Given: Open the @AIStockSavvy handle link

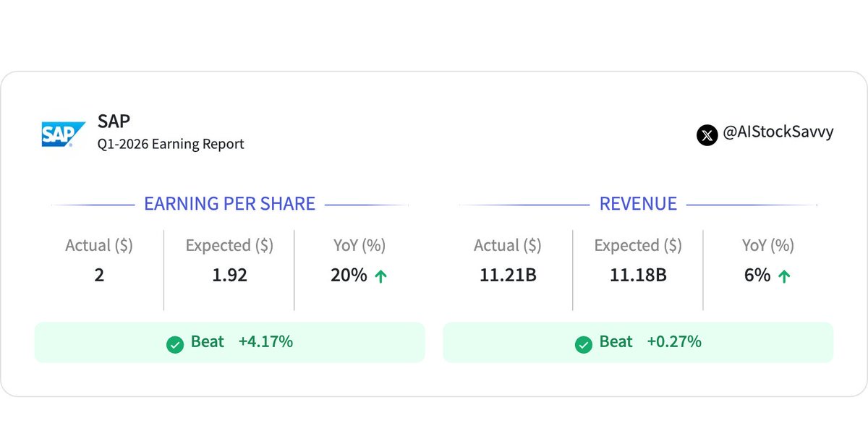Looking at the screenshot, I should pyautogui.click(x=778, y=133).
